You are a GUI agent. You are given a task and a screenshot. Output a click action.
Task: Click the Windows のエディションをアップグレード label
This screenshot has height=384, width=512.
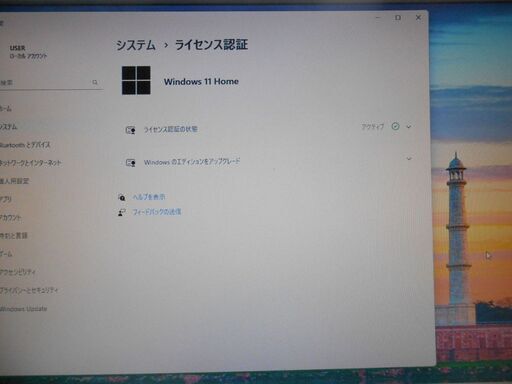pyautogui.click(x=192, y=162)
